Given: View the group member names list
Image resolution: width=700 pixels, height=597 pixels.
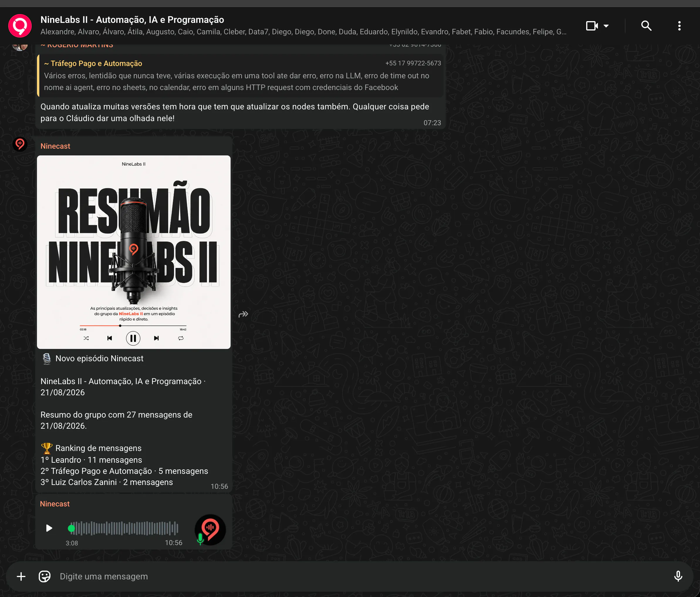Looking at the screenshot, I should (303, 32).
